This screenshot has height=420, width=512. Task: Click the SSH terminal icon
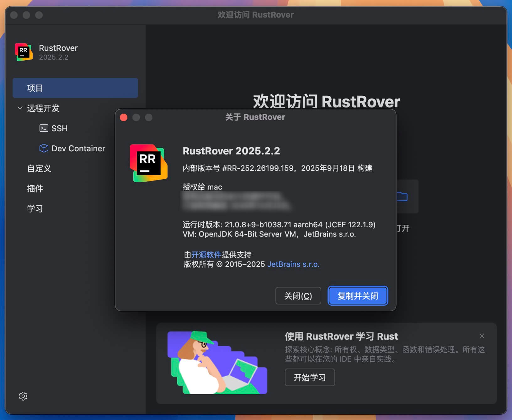pyautogui.click(x=44, y=128)
